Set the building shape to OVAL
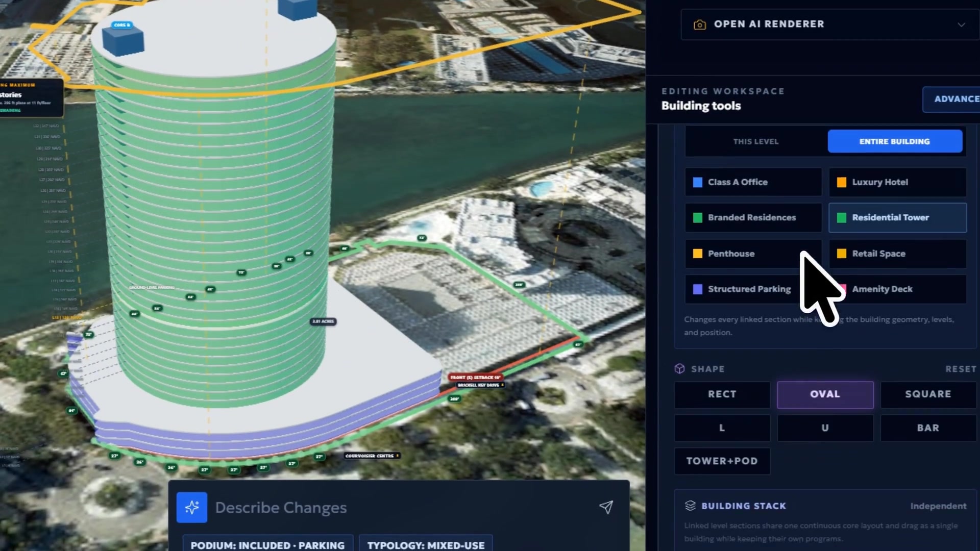The height and width of the screenshot is (551, 980). (825, 394)
